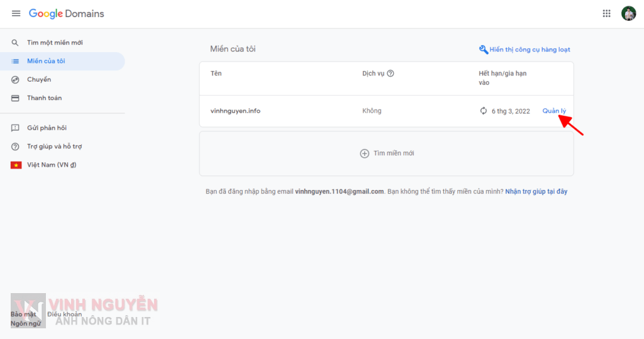
Task: Open the Google apps grid
Action: 606,14
